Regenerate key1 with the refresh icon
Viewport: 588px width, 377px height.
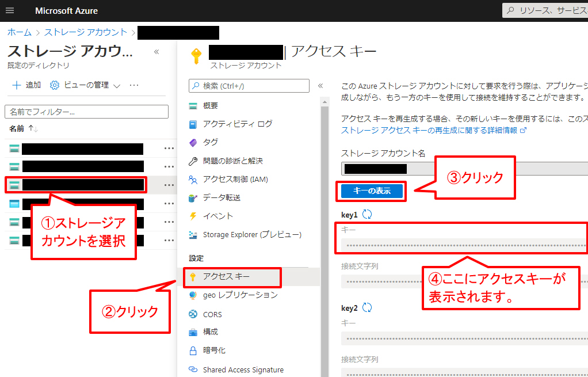click(x=367, y=214)
